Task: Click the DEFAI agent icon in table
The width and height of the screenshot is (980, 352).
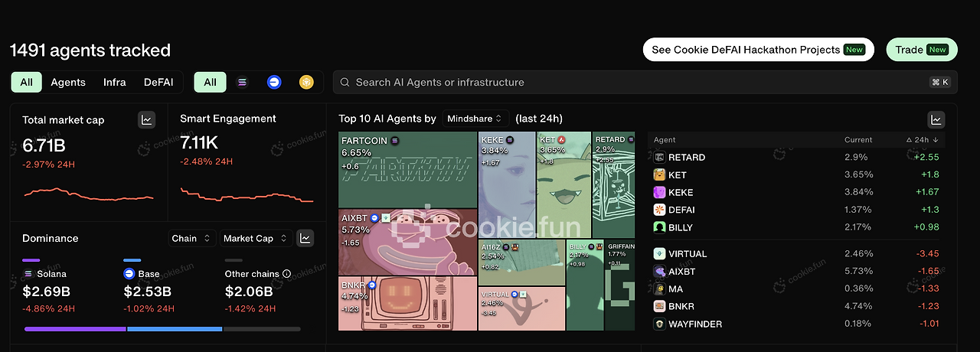Action: point(659,210)
